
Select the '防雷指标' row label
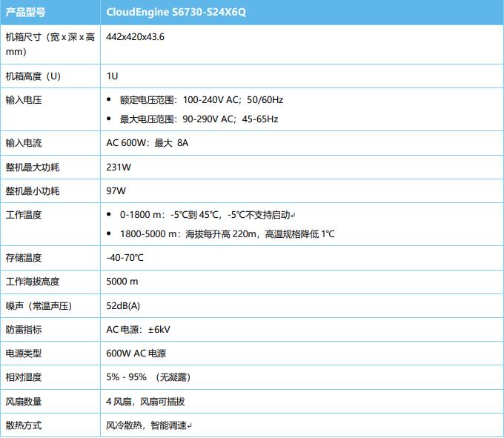tap(24, 330)
